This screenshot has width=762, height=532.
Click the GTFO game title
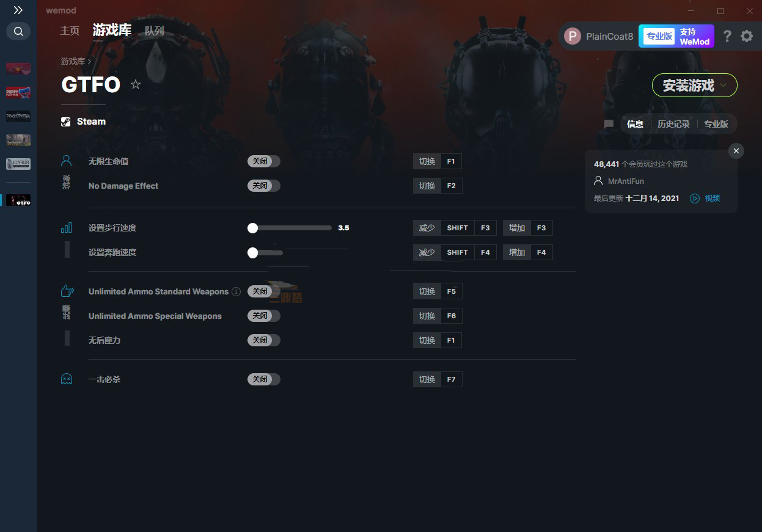[x=90, y=85]
